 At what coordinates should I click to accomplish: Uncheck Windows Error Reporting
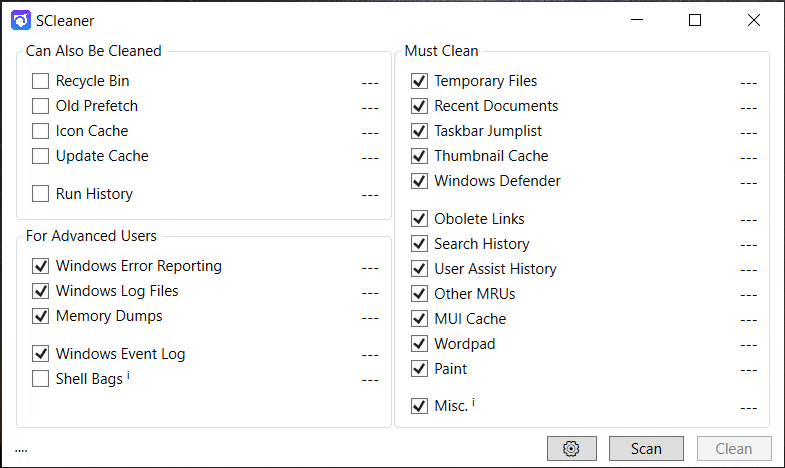[40, 266]
